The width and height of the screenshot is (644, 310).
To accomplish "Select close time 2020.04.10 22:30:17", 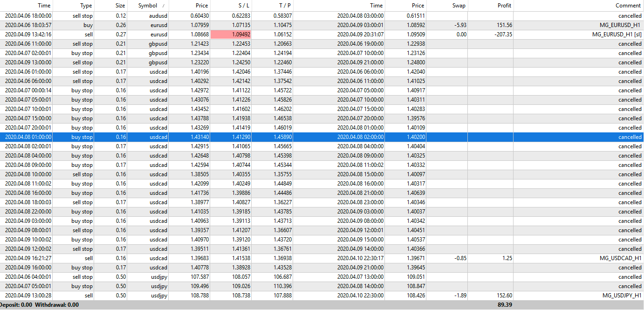I will [360, 258].
